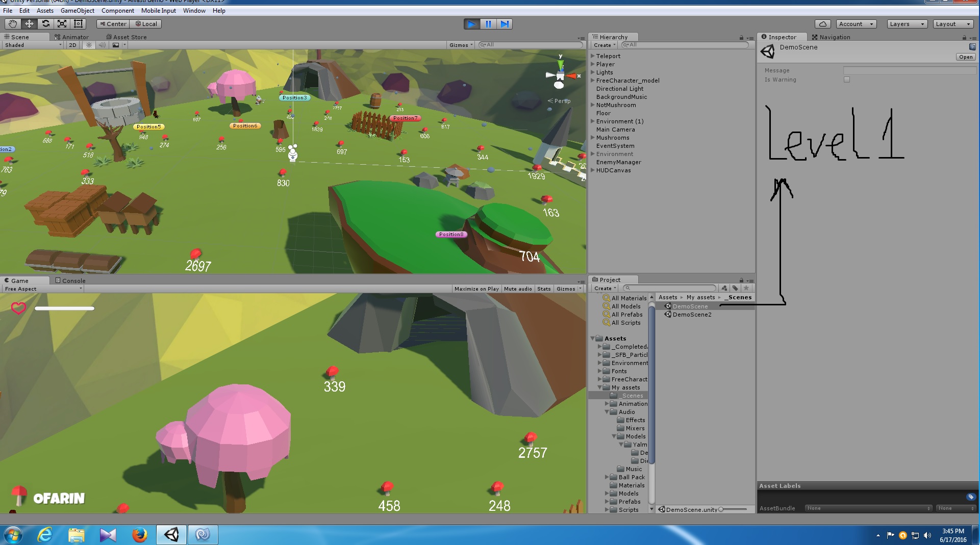Select the Scale tool
The image size is (980, 545).
pos(62,23)
